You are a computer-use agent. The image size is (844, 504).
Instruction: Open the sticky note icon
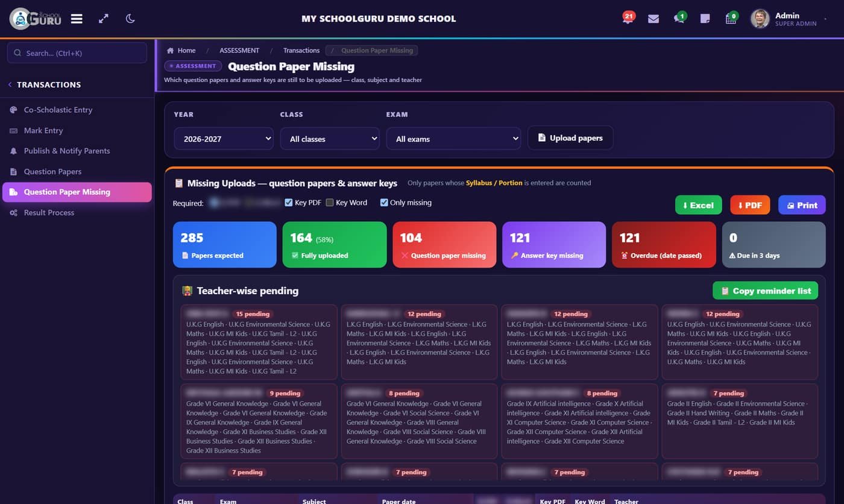tap(705, 19)
